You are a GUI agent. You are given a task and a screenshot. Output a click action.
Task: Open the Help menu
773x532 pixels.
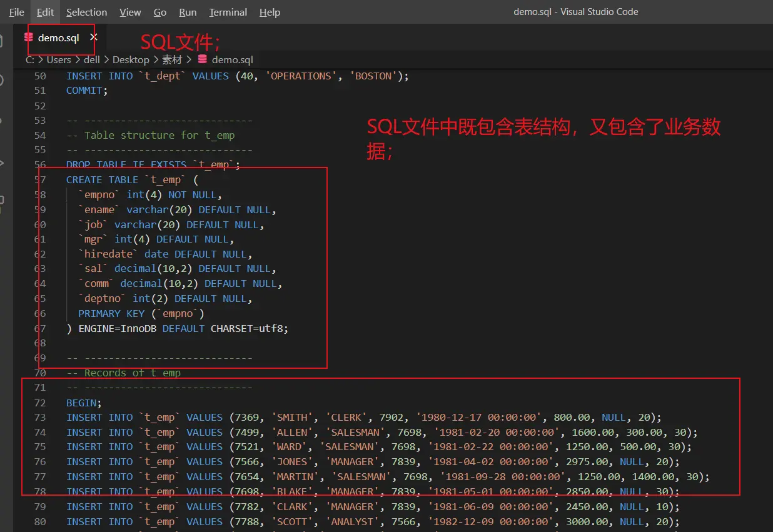(x=270, y=12)
